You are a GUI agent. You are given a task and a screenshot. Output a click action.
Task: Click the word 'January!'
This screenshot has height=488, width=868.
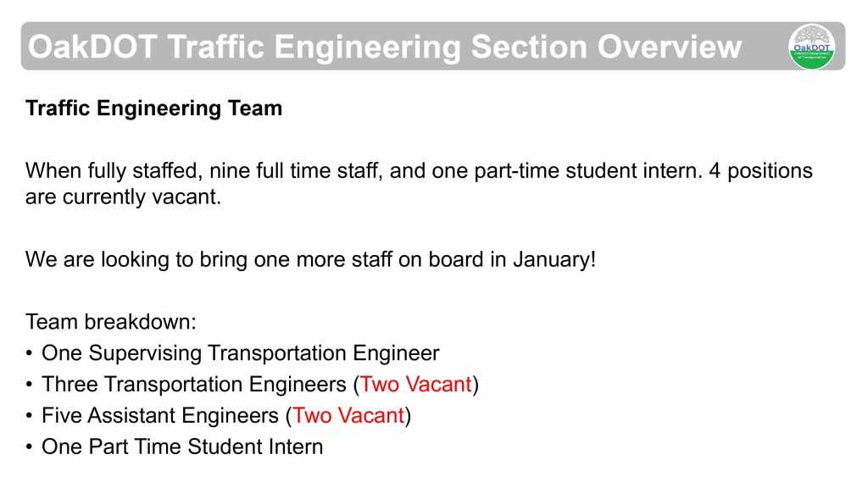pyautogui.click(x=554, y=258)
